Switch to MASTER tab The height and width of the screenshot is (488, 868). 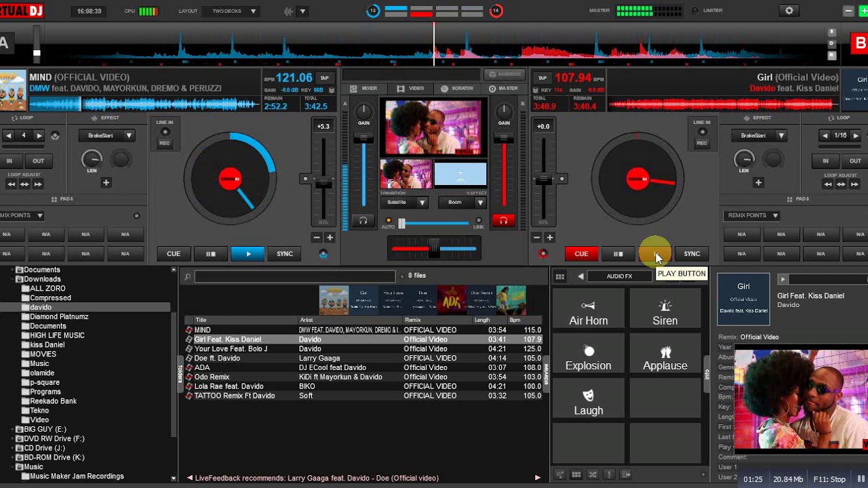(x=503, y=89)
